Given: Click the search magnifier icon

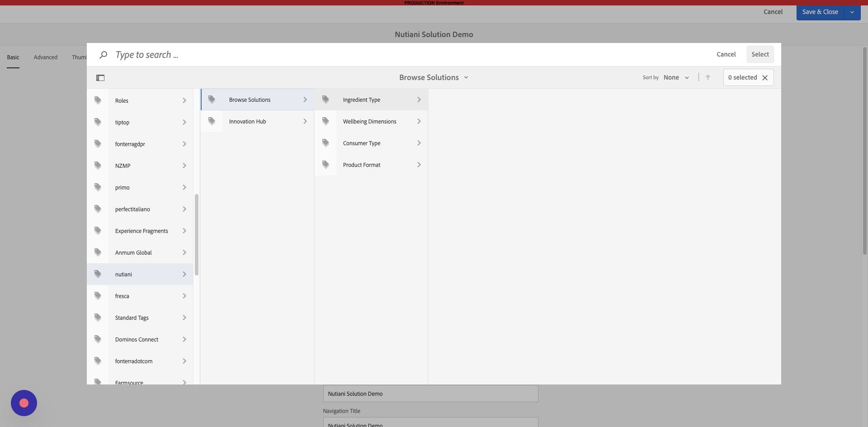Looking at the screenshot, I should tap(103, 55).
